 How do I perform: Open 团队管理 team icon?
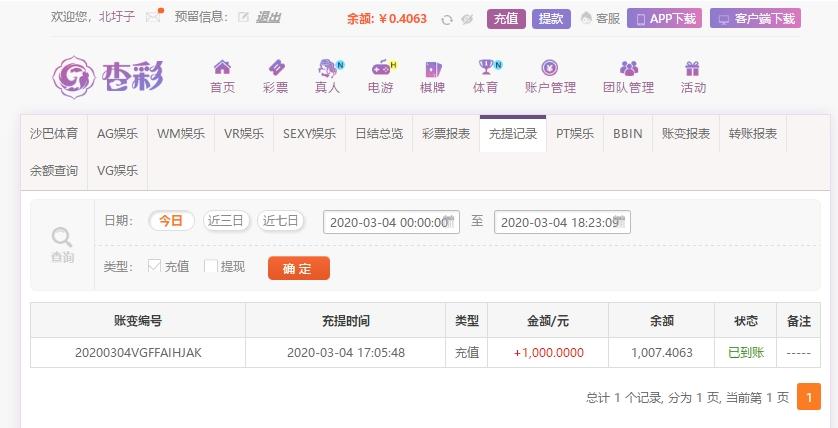(x=629, y=68)
